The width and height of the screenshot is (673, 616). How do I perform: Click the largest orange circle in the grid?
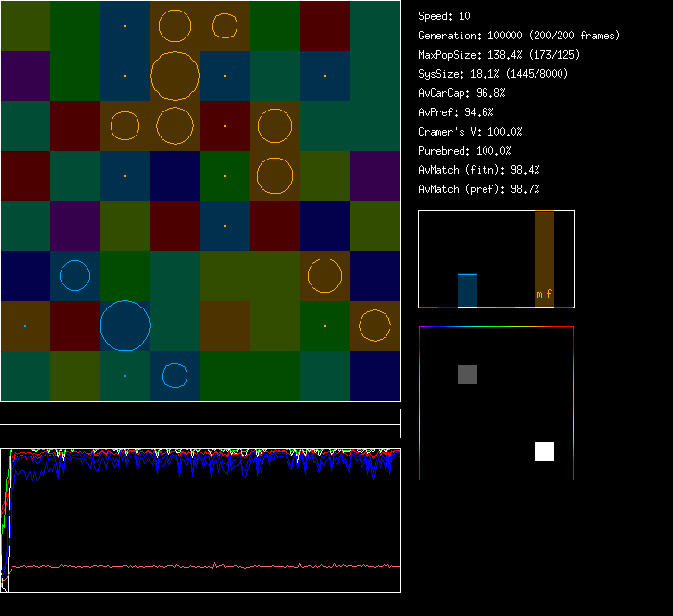point(175,75)
